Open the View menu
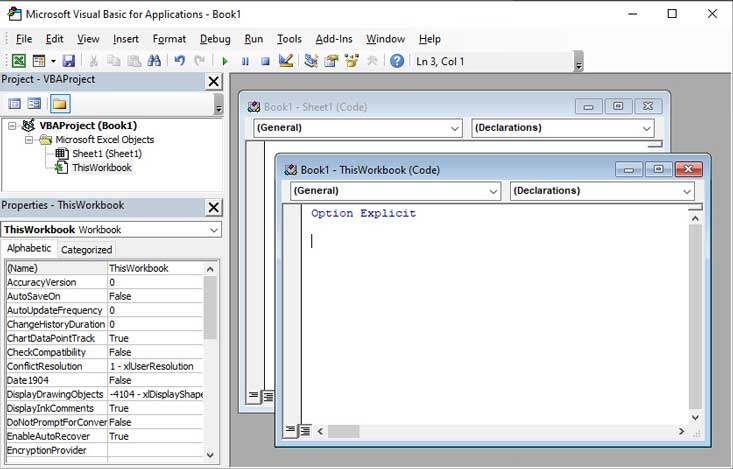 [88, 39]
